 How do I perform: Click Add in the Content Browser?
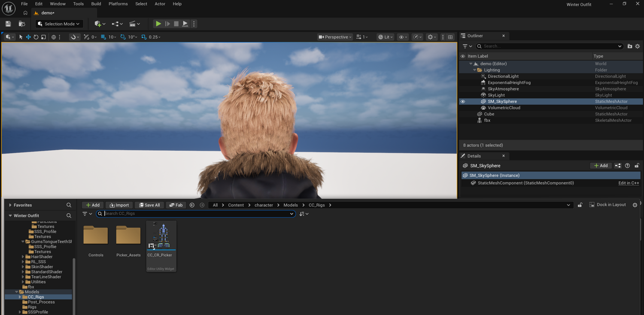[x=92, y=205]
